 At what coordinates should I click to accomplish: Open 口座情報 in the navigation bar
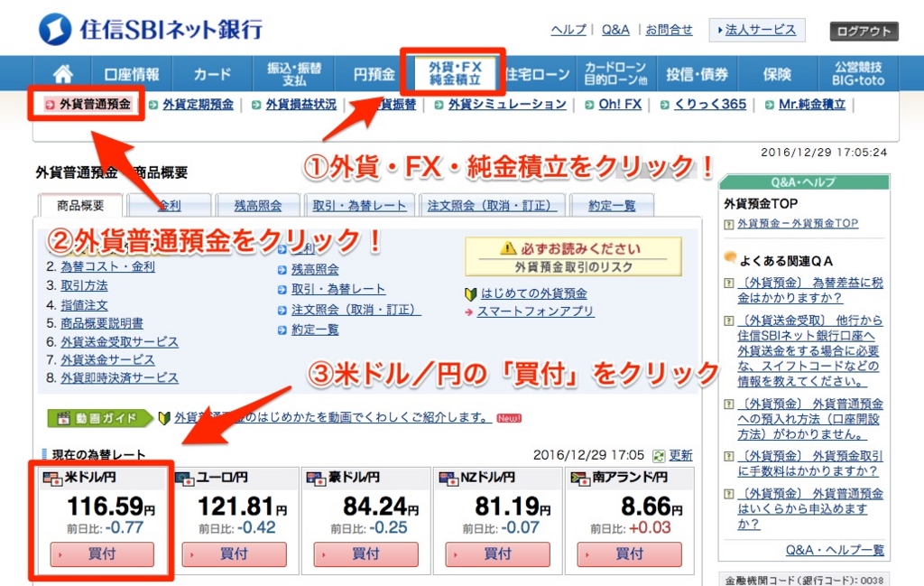click(x=132, y=74)
